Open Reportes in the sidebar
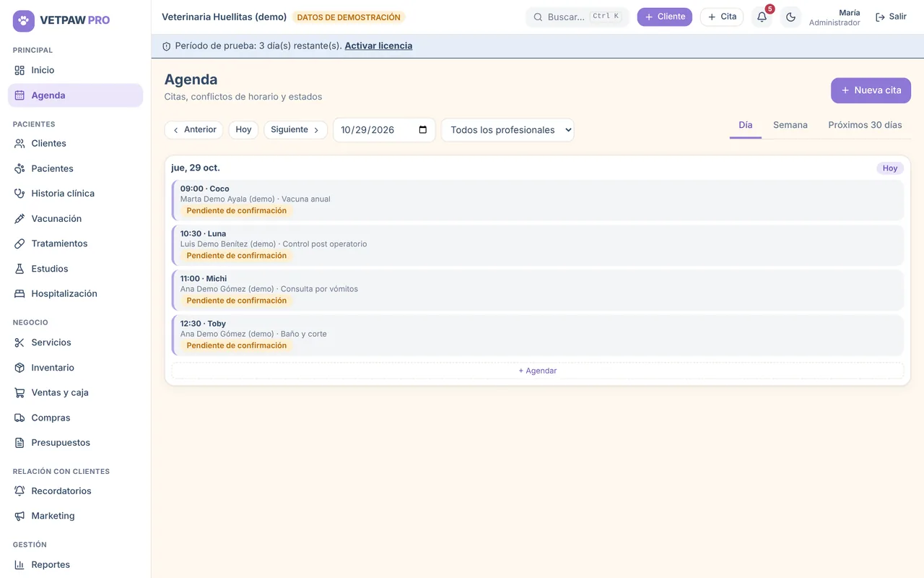Viewport: 924px width, 578px height. click(75, 565)
